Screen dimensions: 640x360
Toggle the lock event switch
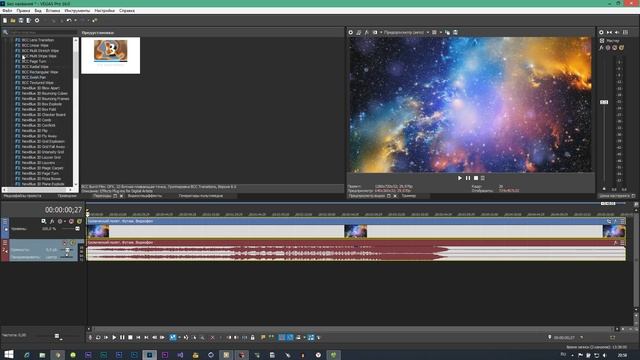(253, 337)
